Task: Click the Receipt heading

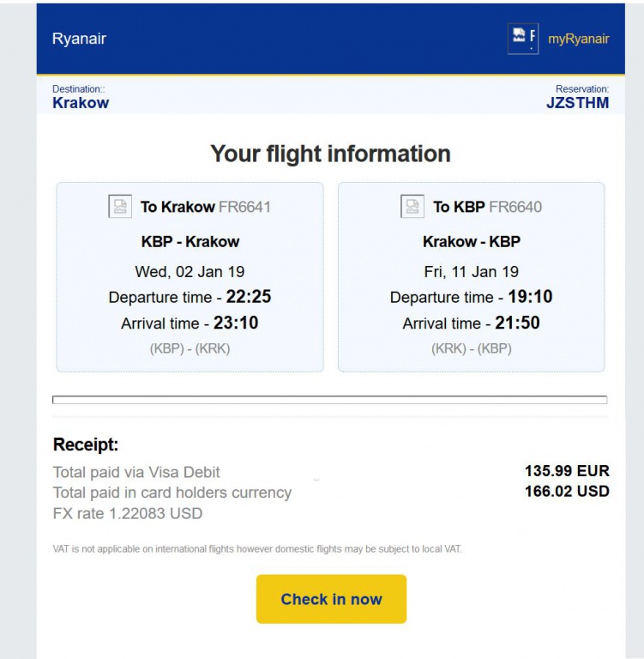Action: point(86,444)
